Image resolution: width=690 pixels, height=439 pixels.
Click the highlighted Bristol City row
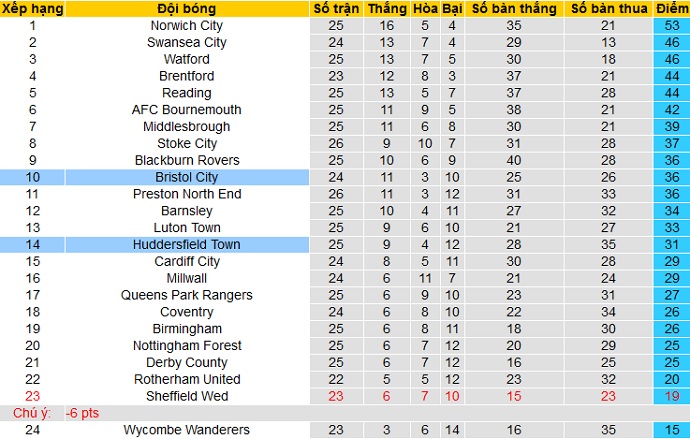(187, 177)
